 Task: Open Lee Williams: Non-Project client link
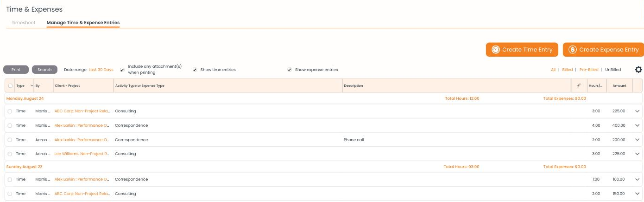(82, 154)
